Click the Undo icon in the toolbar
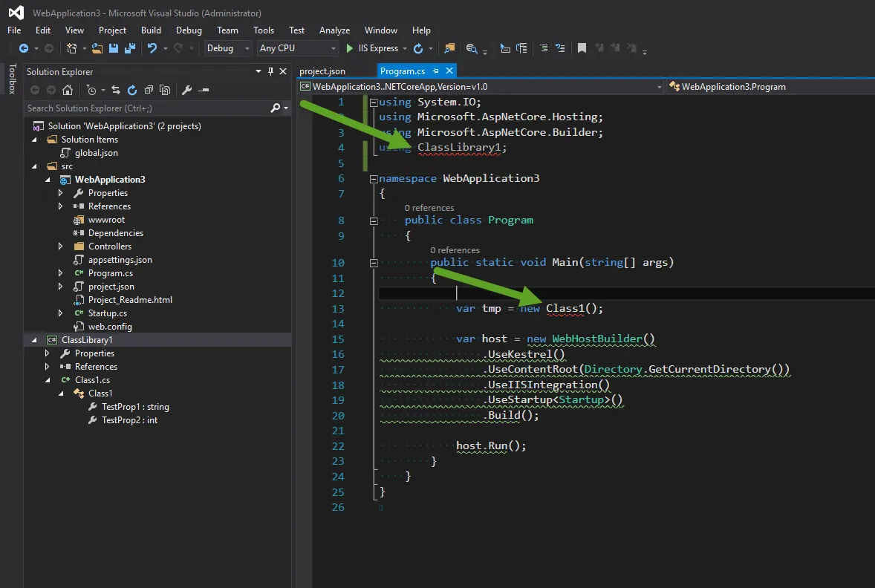This screenshot has height=588, width=875. [x=152, y=48]
